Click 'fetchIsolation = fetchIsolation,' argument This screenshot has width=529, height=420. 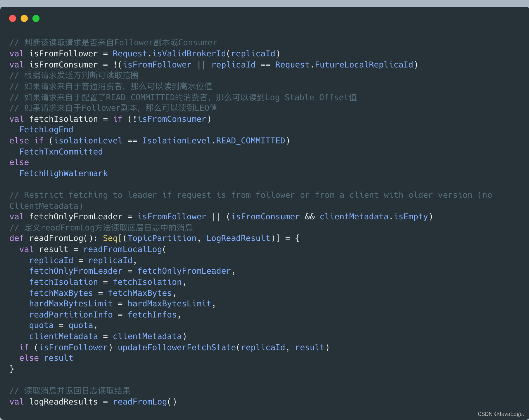click(108, 282)
